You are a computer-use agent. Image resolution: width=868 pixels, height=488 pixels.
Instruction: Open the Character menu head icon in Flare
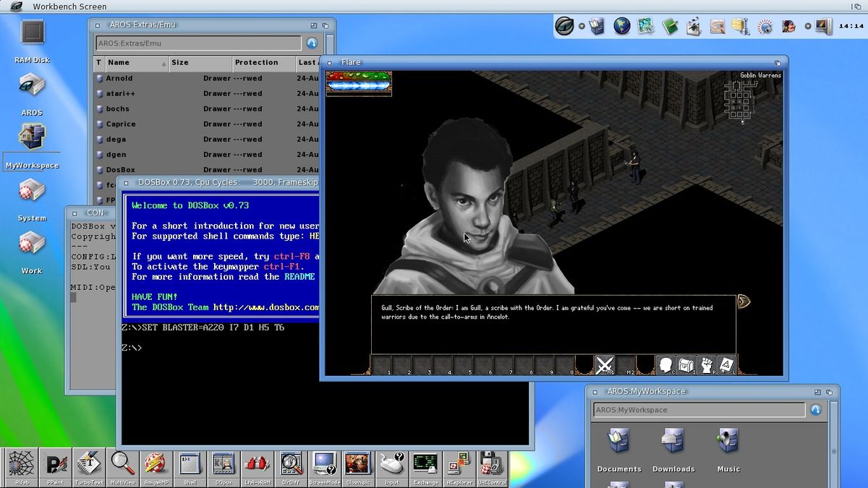666,365
